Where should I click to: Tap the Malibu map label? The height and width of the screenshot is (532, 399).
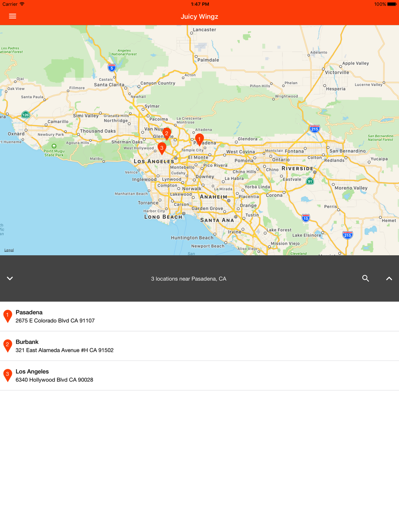click(x=96, y=158)
